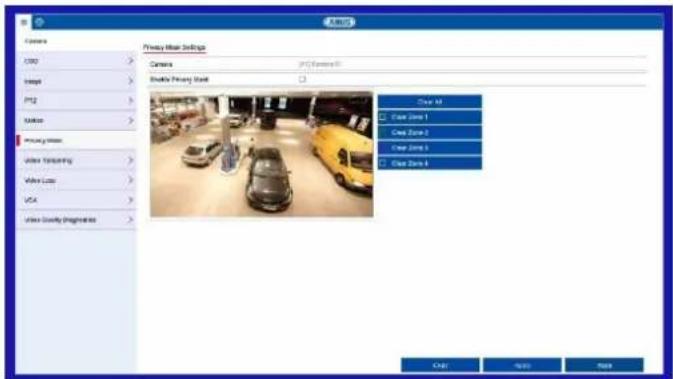Tick the checkbox on Clear Zone 1
673x379 pixels.
(383, 117)
